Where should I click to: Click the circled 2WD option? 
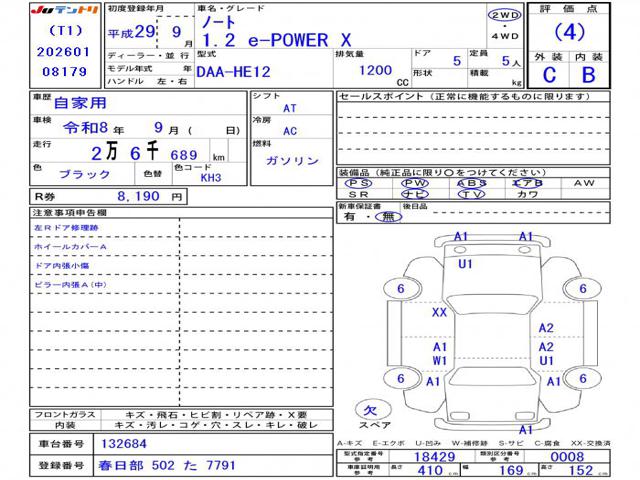[x=505, y=16]
